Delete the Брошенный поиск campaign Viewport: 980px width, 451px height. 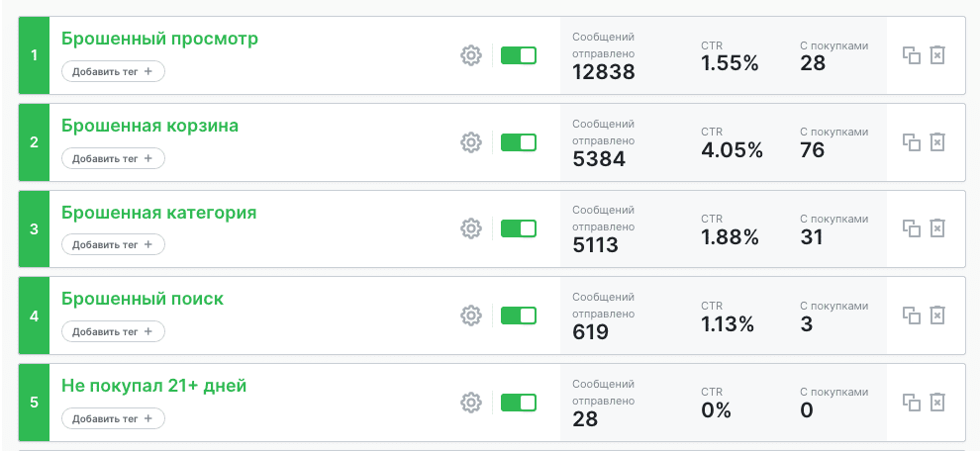(x=936, y=316)
